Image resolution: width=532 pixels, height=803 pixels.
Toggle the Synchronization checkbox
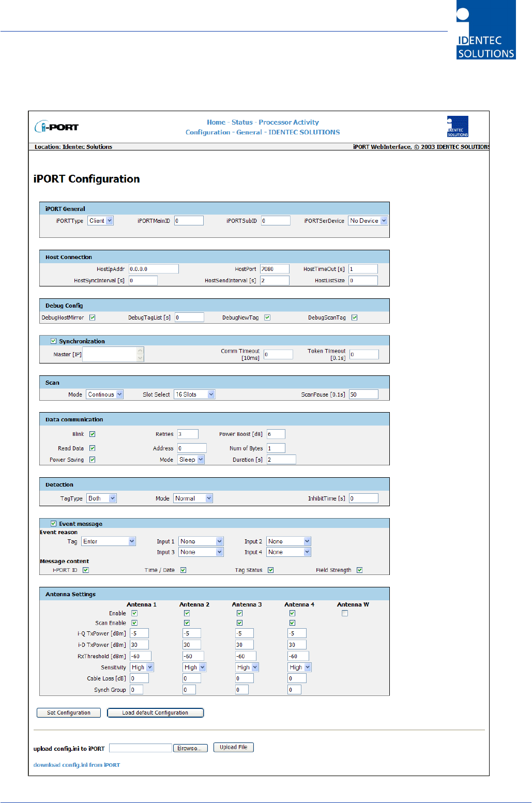tap(53, 341)
